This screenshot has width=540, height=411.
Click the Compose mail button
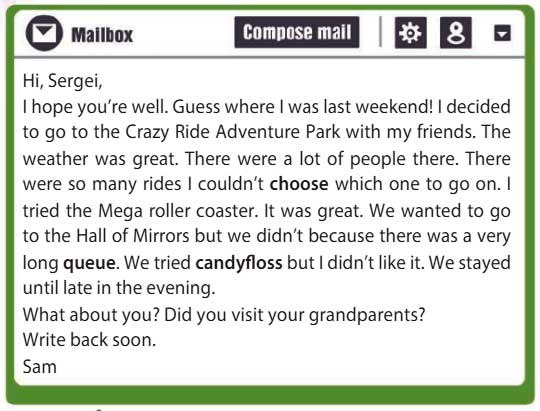297,32
